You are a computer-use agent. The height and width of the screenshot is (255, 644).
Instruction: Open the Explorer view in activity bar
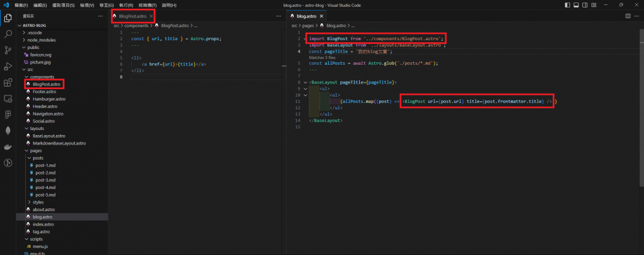coord(8,18)
